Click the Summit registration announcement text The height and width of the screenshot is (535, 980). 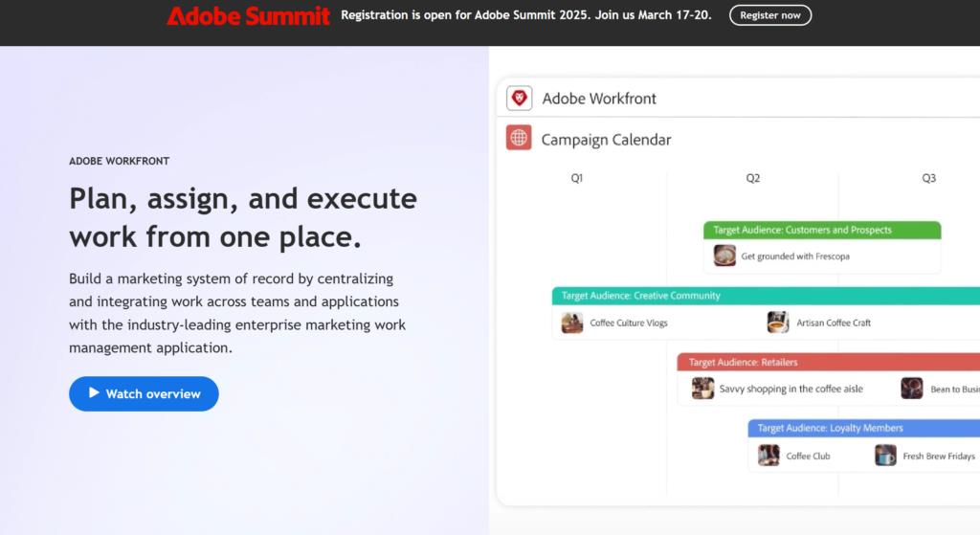click(x=526, y=15)
